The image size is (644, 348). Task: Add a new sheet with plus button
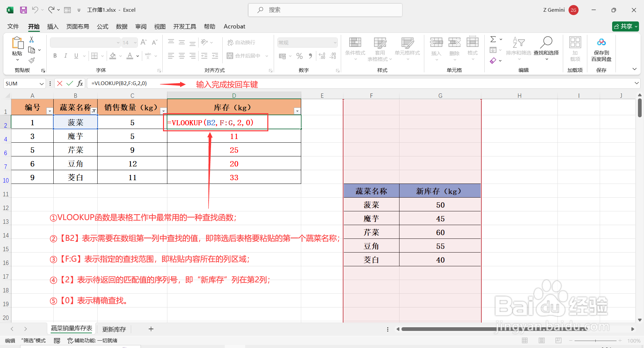(151, 329)
